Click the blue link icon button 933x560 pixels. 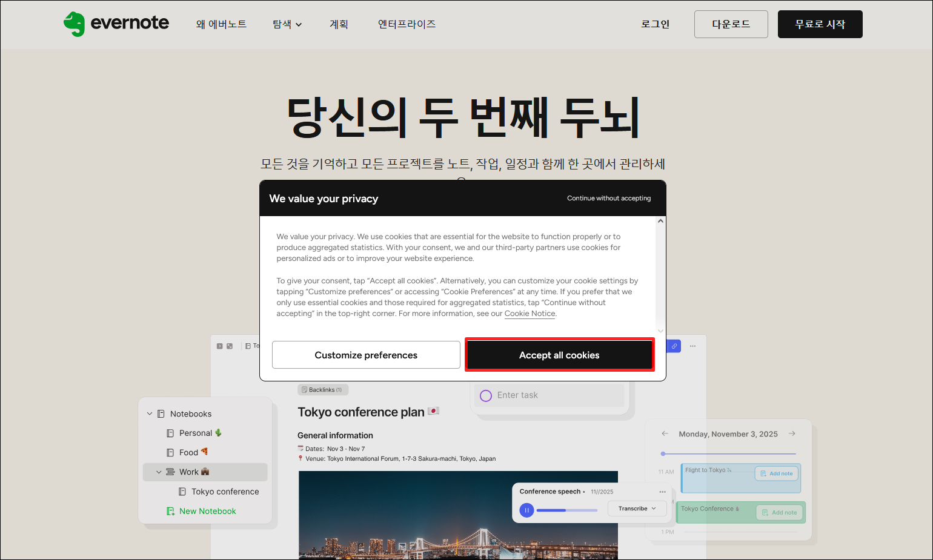[x=674, y=346]
